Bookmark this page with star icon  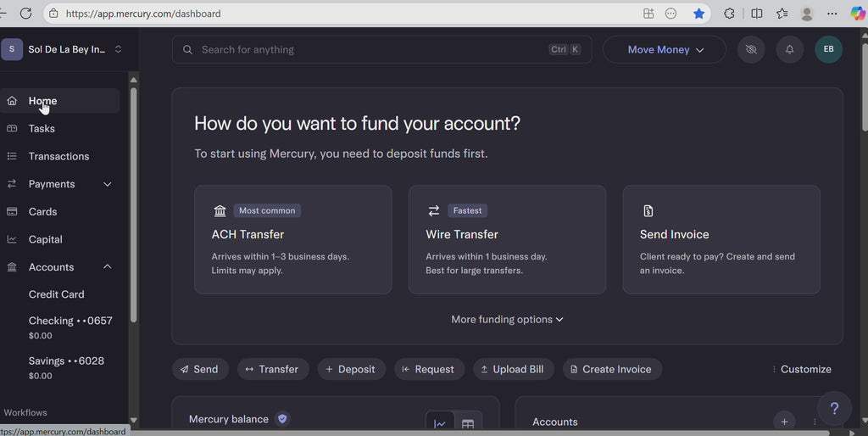point(698,14)
